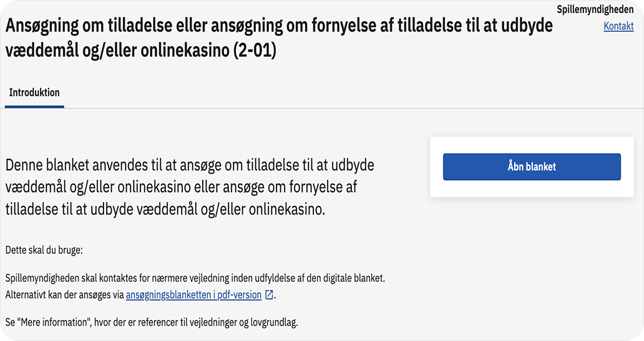Click the main page heading about tilladelse

(279, 27)
